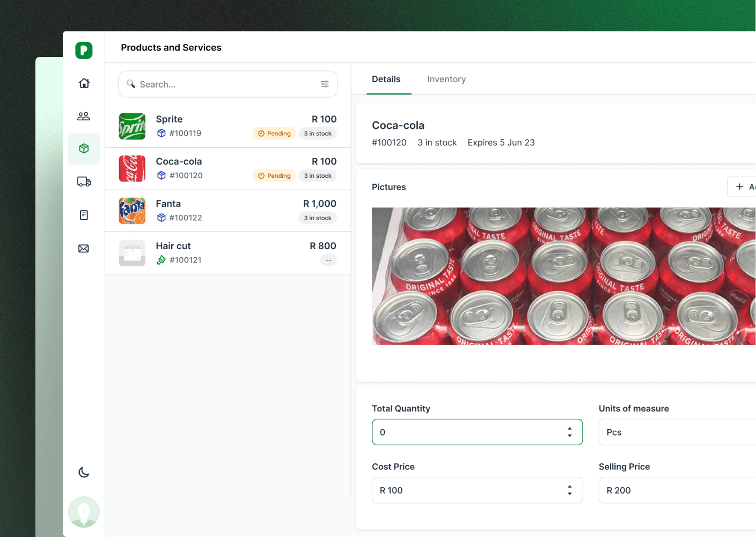Toggle dark mode with the moon icon
This screenshot has width=756, height=537.
pyautogui.click(x=84, y=473)
